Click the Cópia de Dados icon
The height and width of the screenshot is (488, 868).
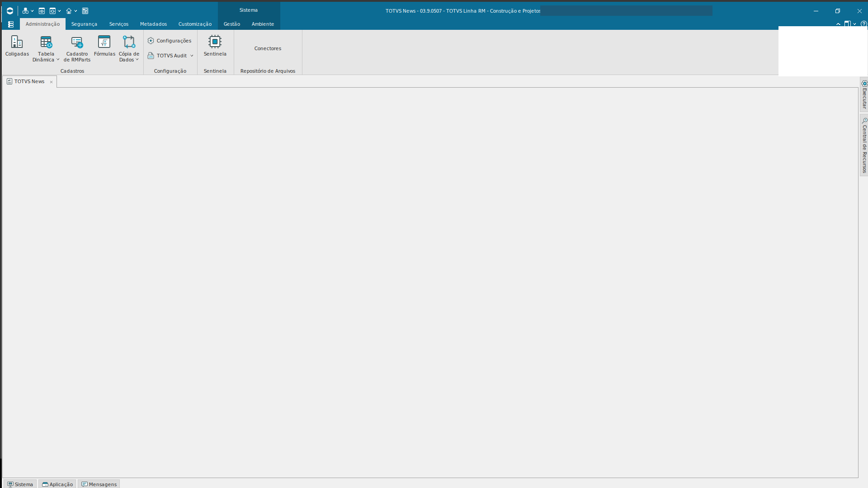pos(129,42)
